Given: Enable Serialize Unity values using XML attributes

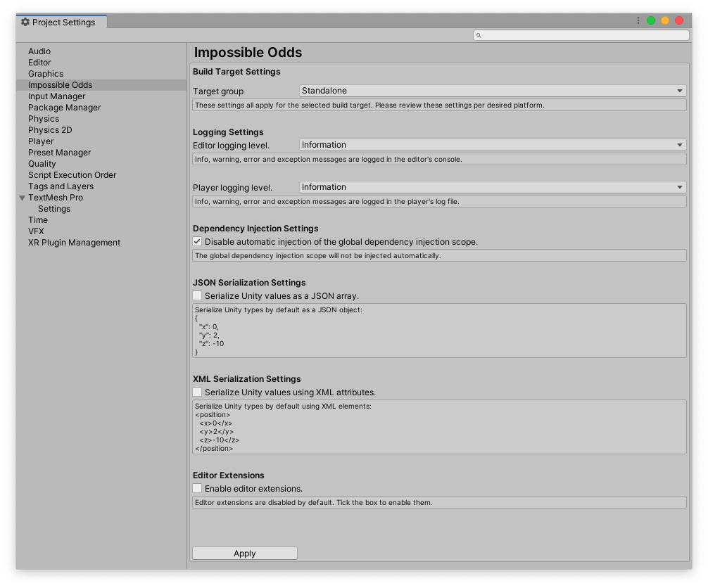Looking at the screenshot, I should [197, 392].
